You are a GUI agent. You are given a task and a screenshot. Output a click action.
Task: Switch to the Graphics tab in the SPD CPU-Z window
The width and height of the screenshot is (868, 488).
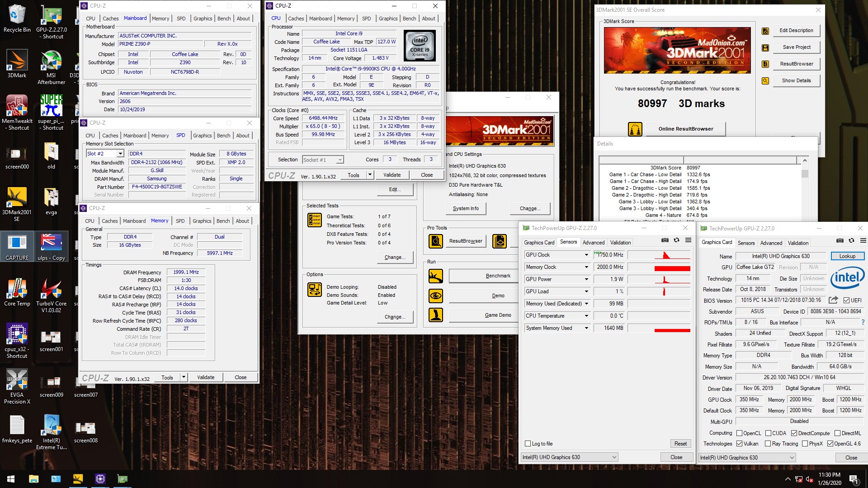[x=202, y=136]
